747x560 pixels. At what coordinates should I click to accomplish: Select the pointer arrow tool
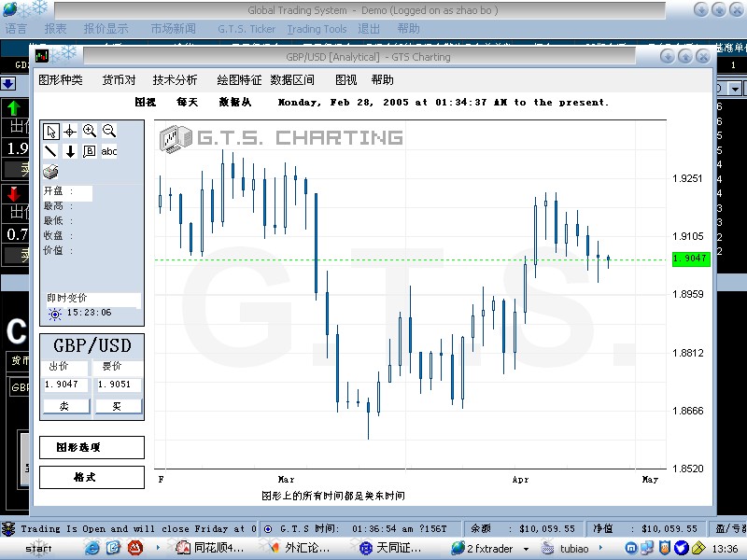click(x=51, y=131)
